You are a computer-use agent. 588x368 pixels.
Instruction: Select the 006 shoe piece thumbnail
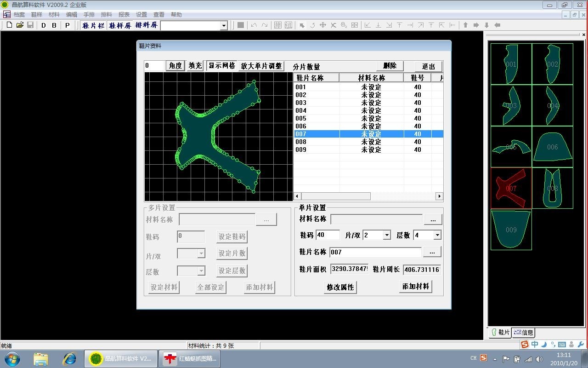click(x=553, y=147)
